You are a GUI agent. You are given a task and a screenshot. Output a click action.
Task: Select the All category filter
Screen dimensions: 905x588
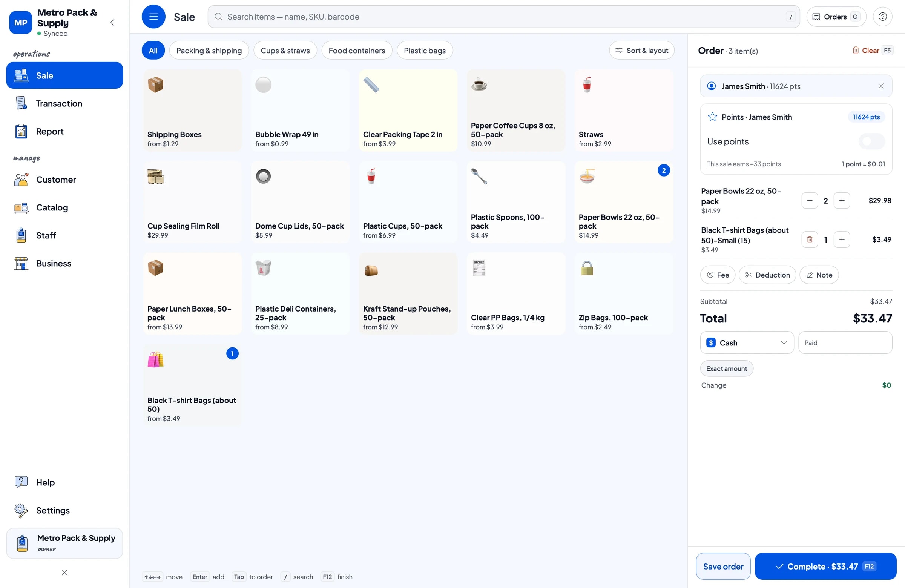tap(153, 50)
